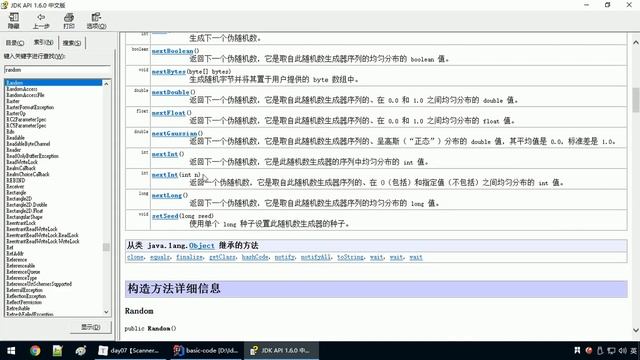Click the network icon in system tray
640x360 pixels.
tap(611, 351)
